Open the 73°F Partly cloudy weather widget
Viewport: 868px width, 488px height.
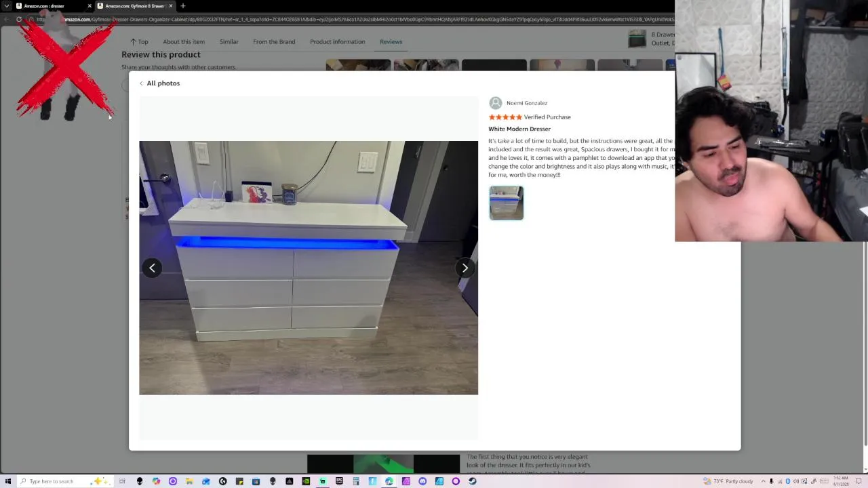728,481
